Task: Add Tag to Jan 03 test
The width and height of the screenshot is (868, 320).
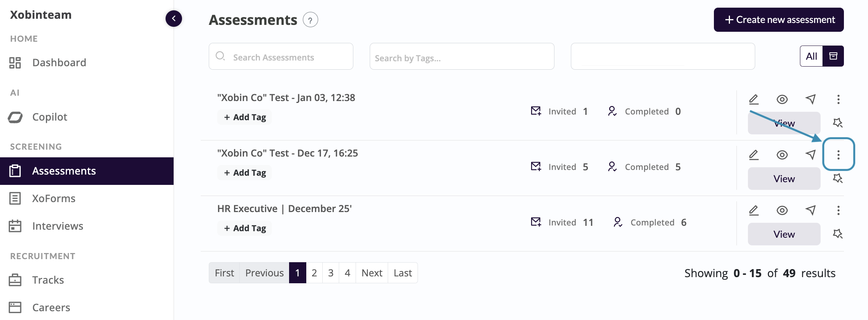Action: (x=245, y=118)
